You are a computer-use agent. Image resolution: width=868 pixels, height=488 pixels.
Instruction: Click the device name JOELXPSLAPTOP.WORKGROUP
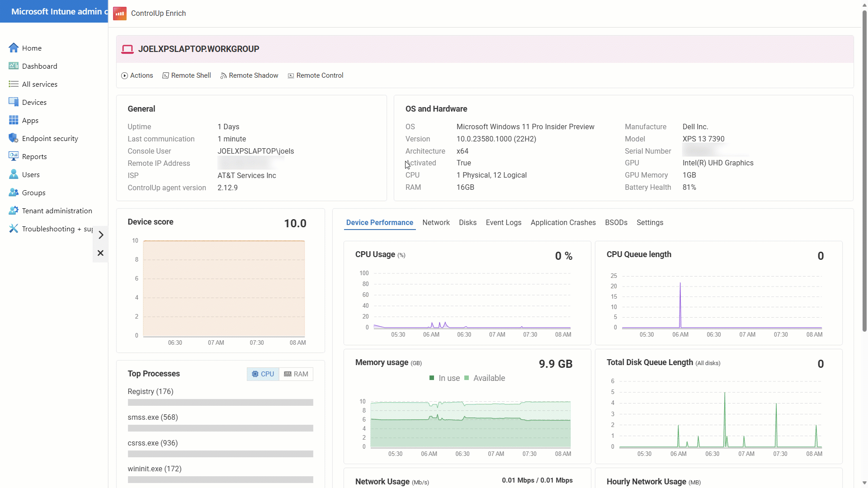click(x=198, y=49)
